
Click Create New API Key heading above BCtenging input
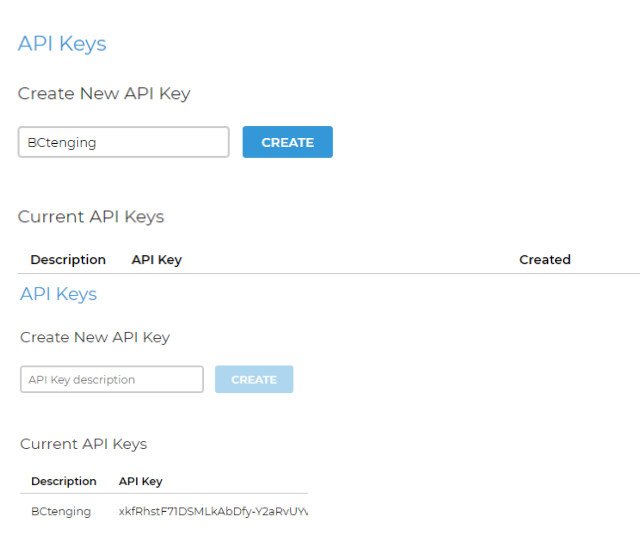(x=104, y=94)
